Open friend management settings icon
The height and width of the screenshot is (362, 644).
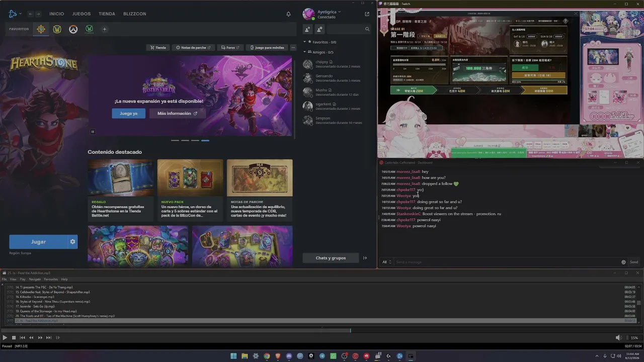pos(319,29)
